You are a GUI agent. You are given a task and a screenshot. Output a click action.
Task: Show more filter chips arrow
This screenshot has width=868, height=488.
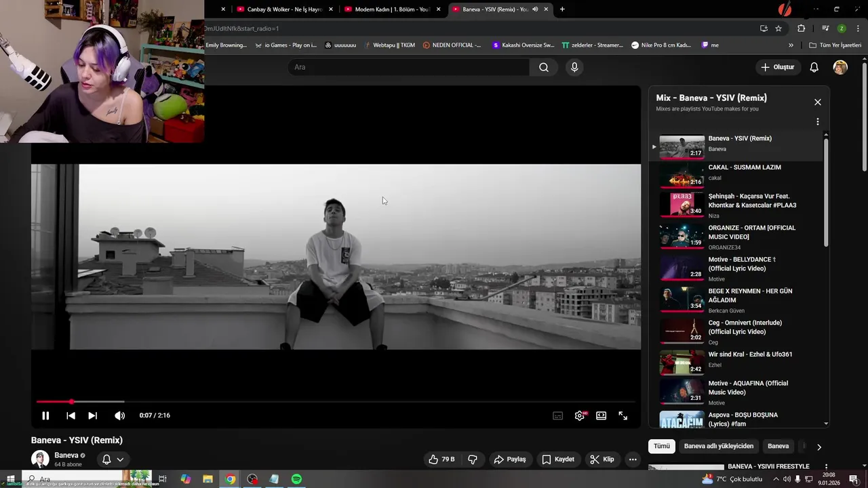click(x=818, y=447)
